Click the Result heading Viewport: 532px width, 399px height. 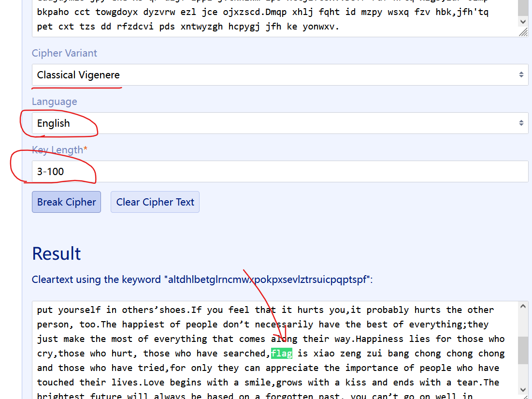tap(57, 253)
